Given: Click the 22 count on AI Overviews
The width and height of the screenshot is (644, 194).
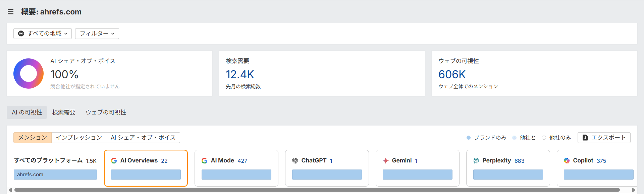Looking at the screenshot, I should (164, 161).
